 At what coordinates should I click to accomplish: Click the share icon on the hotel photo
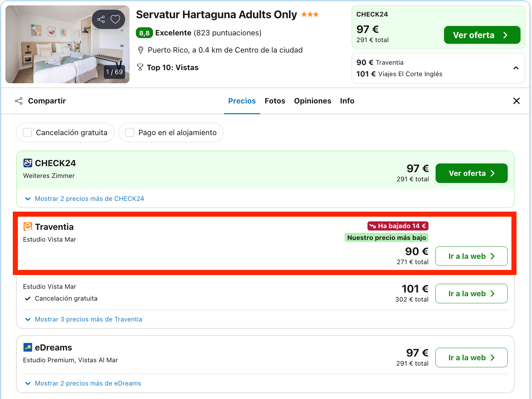[x=101, y=19]
